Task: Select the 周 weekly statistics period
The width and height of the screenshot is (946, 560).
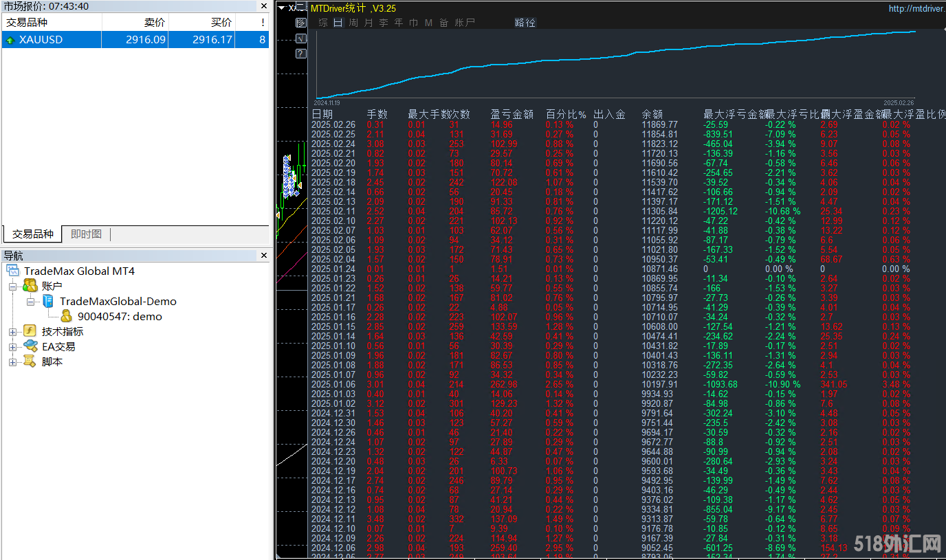Action: tap(353, 23)
